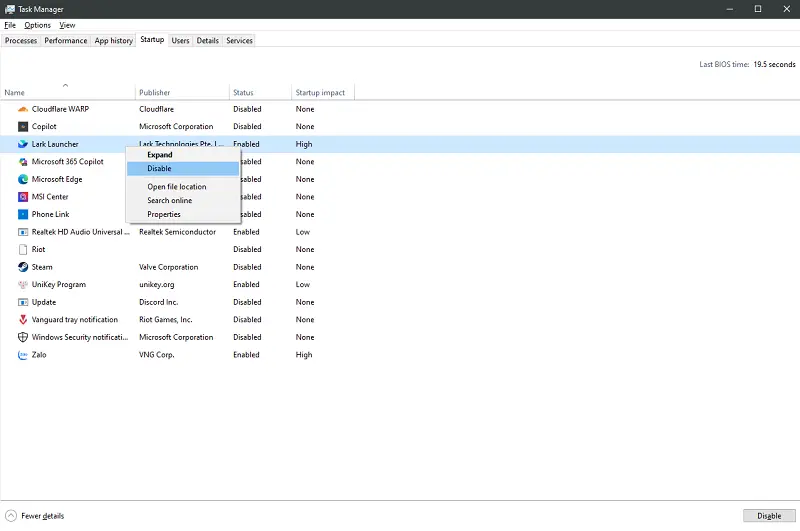The width and height of the screenshot is (800, 531).
Task: Click the Lark Launcher icon
Action: 23,144
